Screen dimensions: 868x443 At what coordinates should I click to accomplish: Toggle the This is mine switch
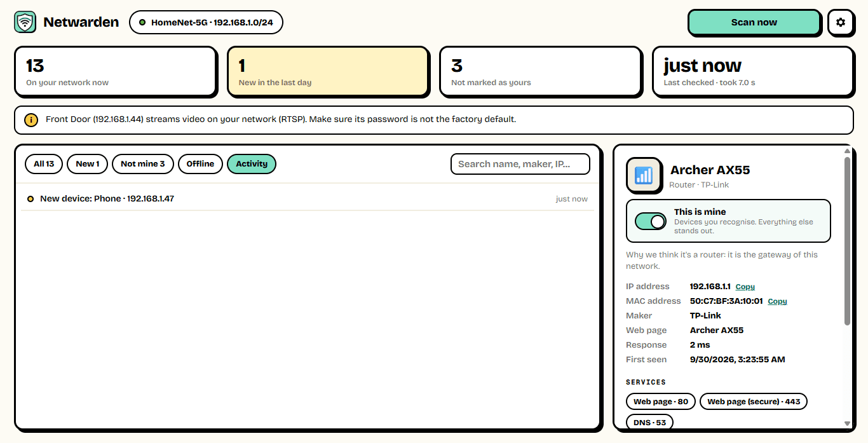651,221
